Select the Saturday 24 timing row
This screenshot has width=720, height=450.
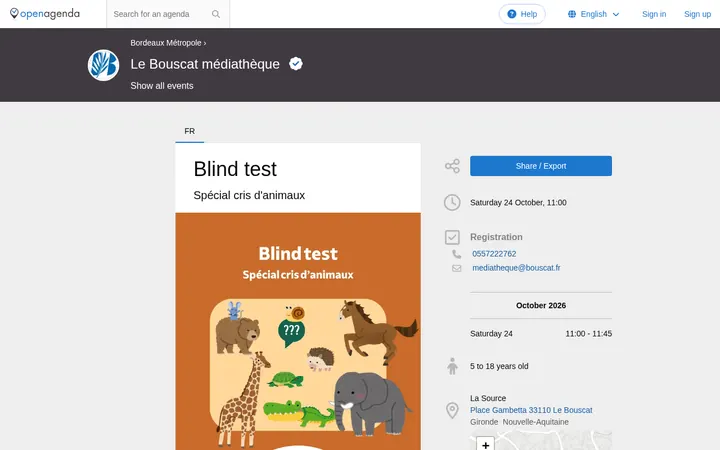(540, 334)
